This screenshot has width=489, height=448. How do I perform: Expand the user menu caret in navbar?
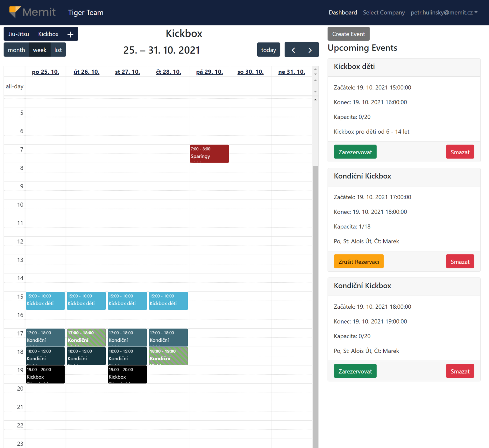point(476,13)
